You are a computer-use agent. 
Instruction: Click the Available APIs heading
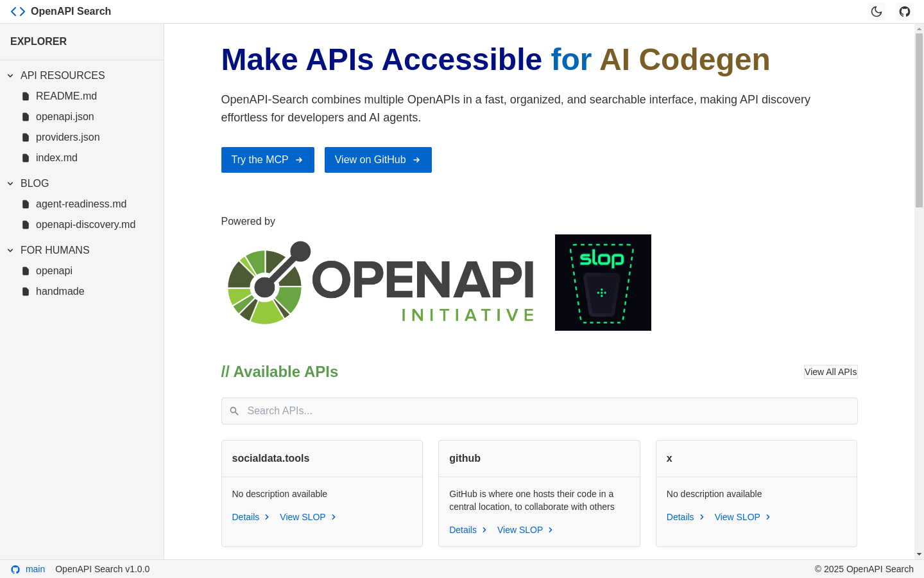pyautogui.click(x=280, y=372)
